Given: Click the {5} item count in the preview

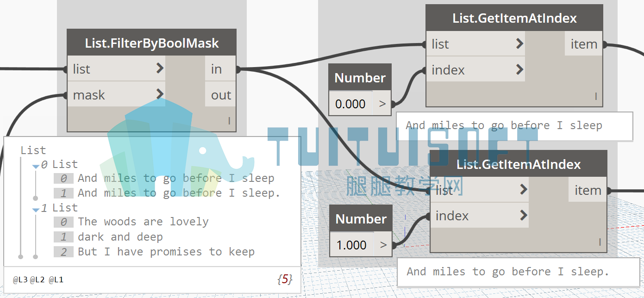Looking at the screenshot, I should (285, 279).
